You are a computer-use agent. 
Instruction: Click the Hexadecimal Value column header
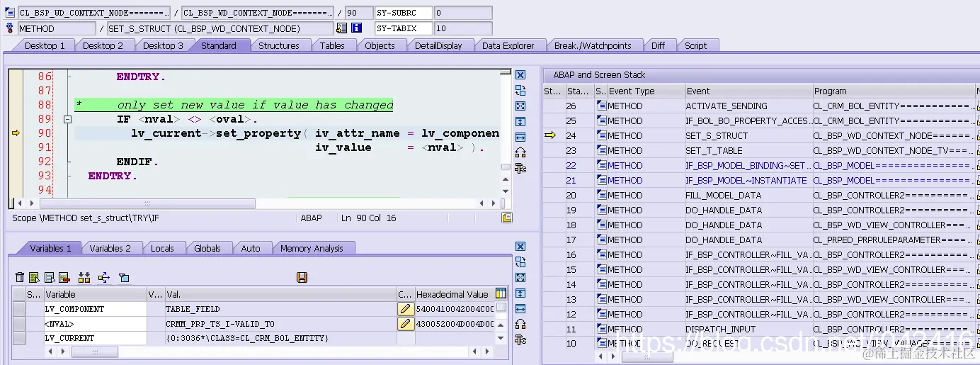coord(454,294)
